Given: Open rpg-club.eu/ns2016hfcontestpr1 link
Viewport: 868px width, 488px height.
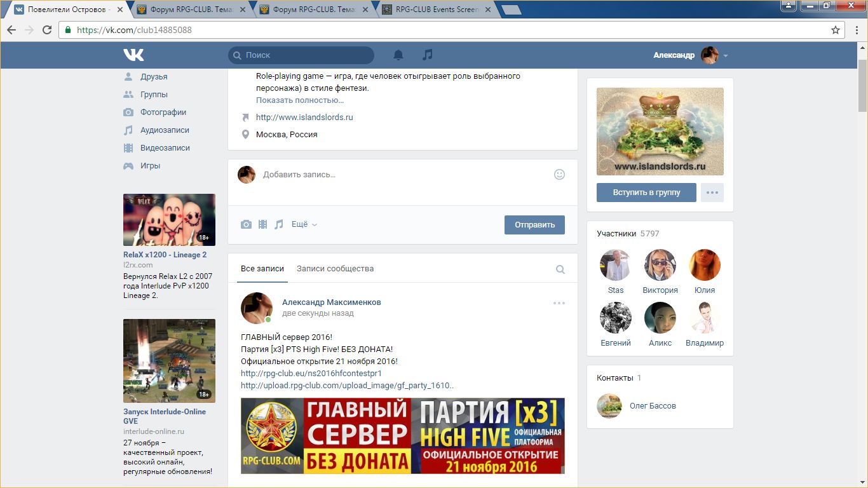Looking at the screenshot, I should tap(311, 373).
